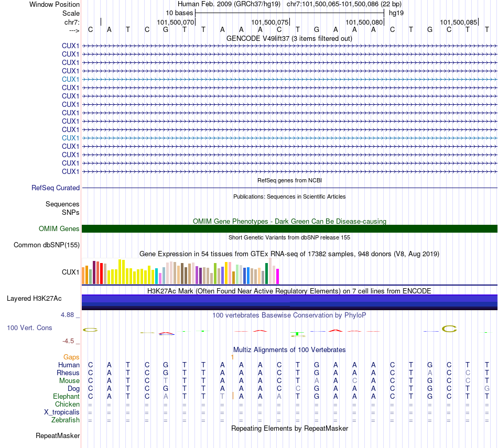
Task: Click the Chicken species label
Action: (67, 404)
